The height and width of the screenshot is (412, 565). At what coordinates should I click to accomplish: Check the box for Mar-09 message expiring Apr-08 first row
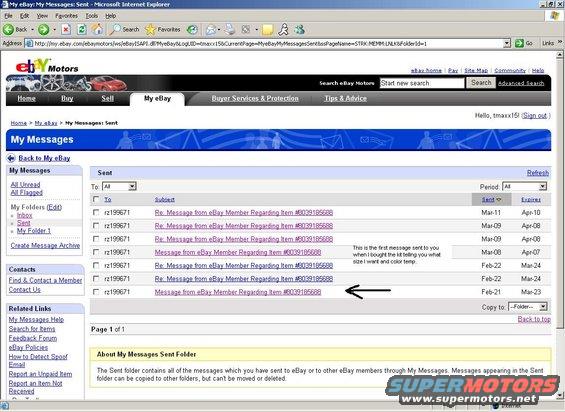(x=96, y=226)
